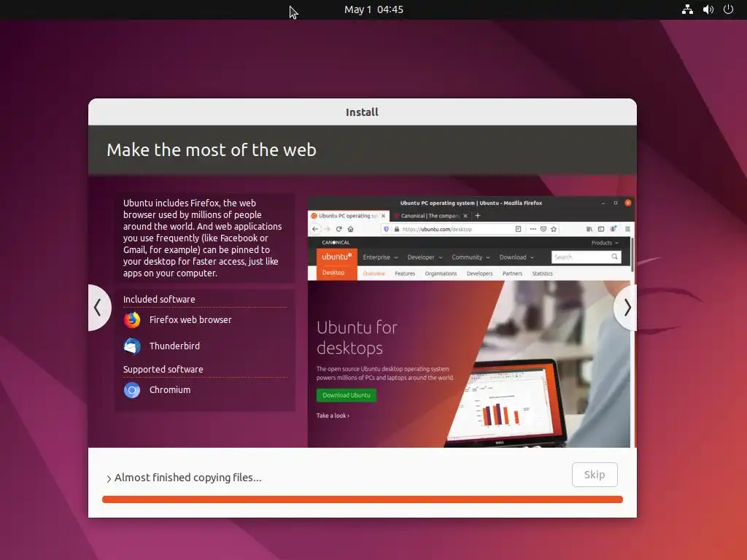
Task: Select the 'Firefox web browser' text
Action: 190,320
